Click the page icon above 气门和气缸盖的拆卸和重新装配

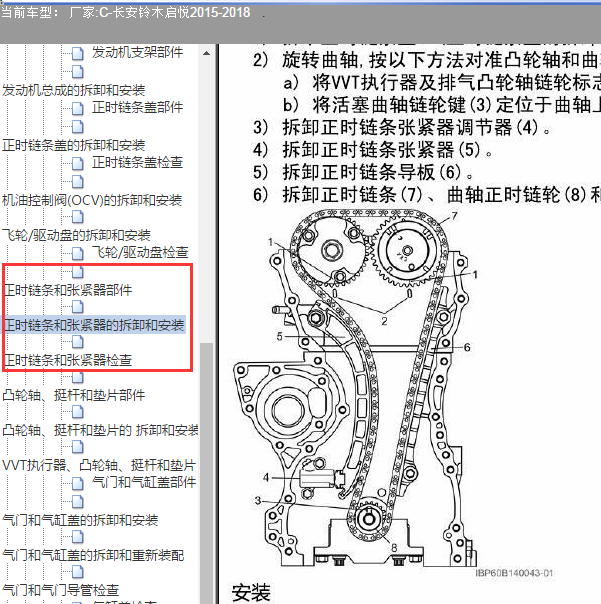(77, 536)
